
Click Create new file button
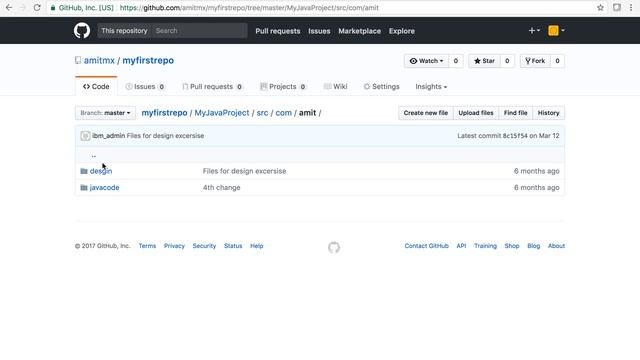click(x=426, y=113)
